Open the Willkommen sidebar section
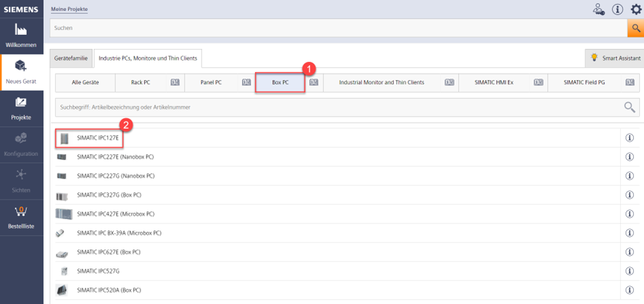Image resolution: width=644 pixels, height=304 pixels. tap(21, 36)
